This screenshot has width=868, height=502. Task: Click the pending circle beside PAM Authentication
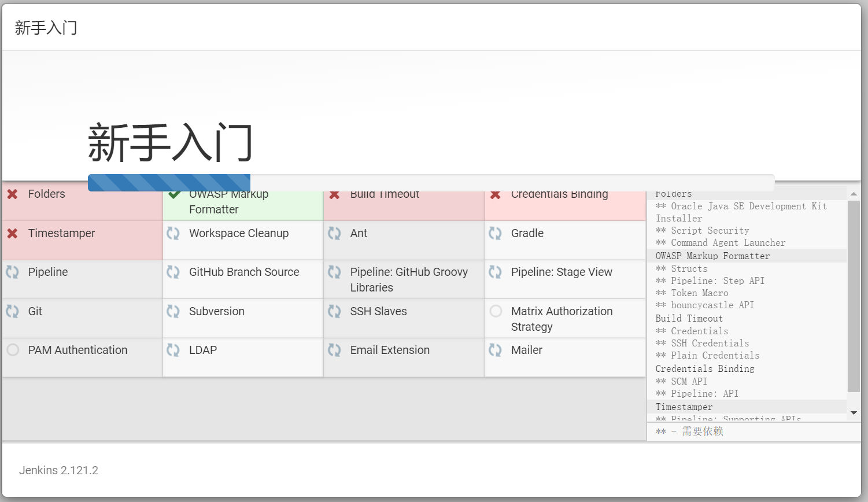pos(13,350)
